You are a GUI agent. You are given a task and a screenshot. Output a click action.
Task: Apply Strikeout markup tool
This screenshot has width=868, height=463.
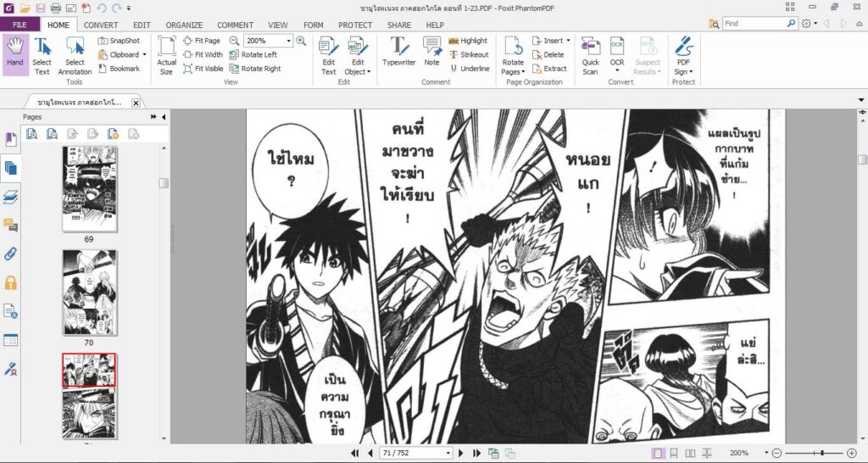(469, 54)
